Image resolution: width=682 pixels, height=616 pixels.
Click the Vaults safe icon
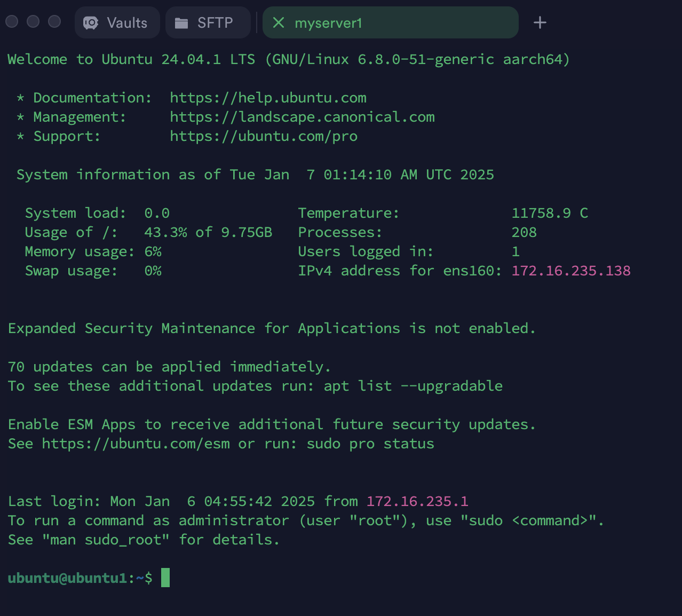click(91, 23)
